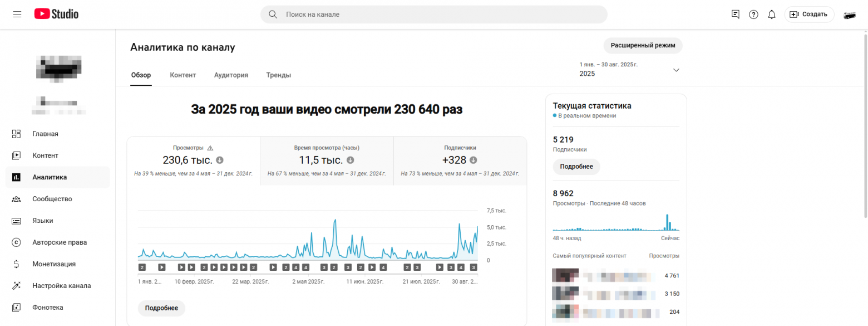The image size is (868, 326).
Task: Download the Время просмотра metric data
Action: (350, 160)
